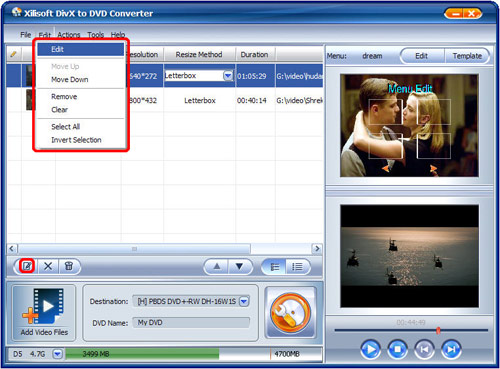Click the video preview with helicopters
Screen dimensions: 500x369
pyautogui.click(x=409, y=256)
